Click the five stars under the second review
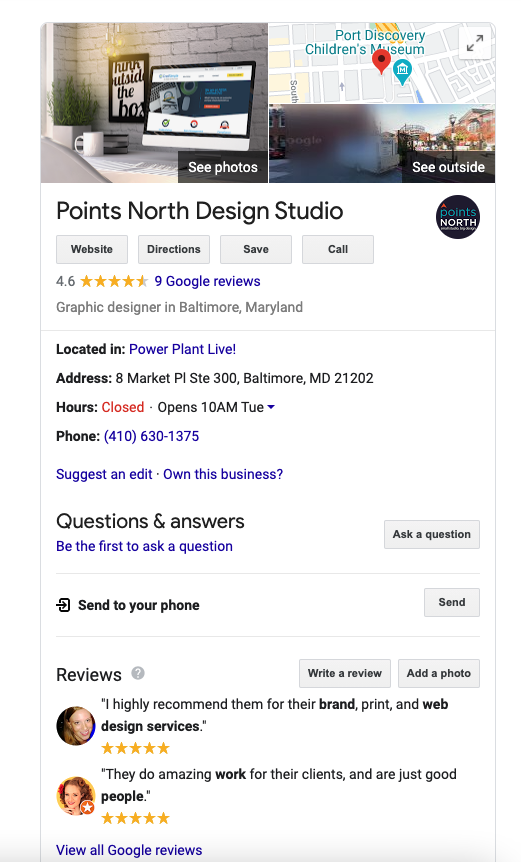This screenshot has width=521, height=862. point(136,818)
